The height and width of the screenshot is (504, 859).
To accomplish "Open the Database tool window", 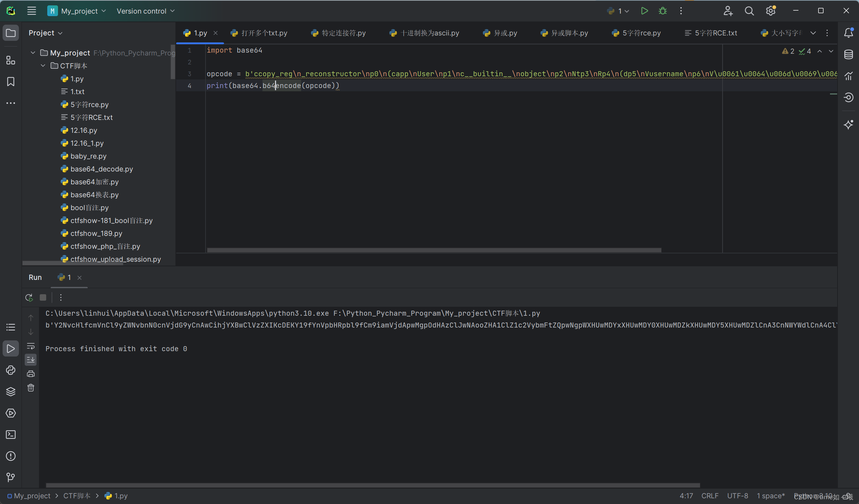I will tap(848, 54).
